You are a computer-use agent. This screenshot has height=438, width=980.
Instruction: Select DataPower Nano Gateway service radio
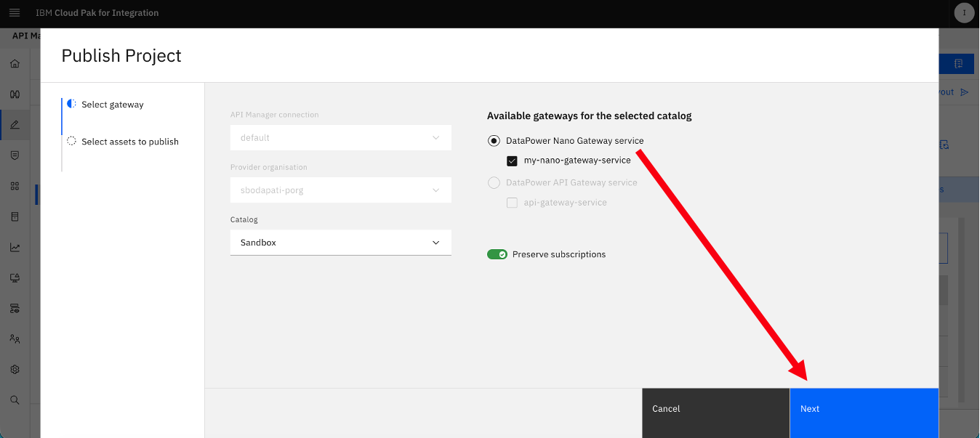pyautogui.click(x=494, y=141)
